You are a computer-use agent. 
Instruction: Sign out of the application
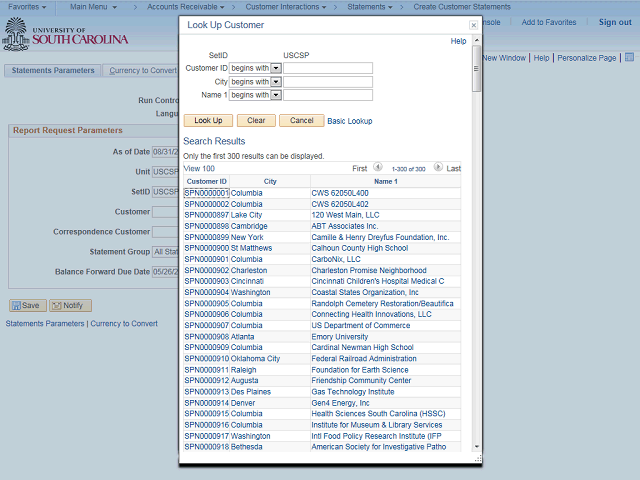pyautogui.click(x=615, y=22)
